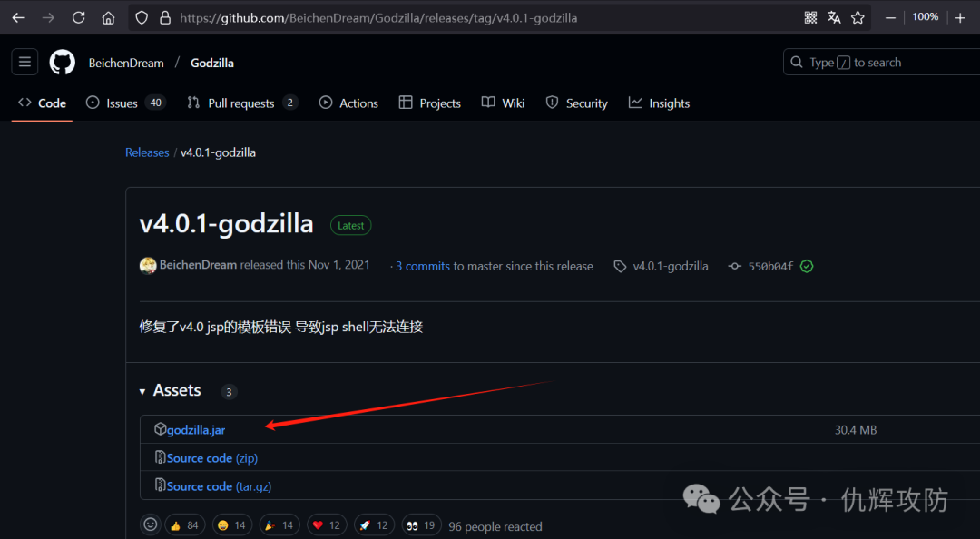Click the padlock site security icon
This screenshot has height=539, width=980.
coord(165,17)
